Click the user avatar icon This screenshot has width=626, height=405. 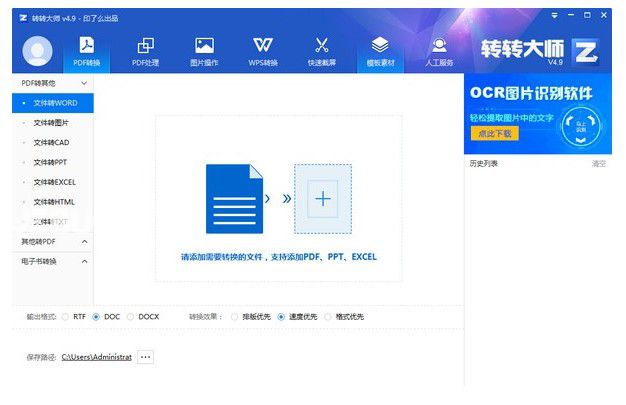point(38,51)
